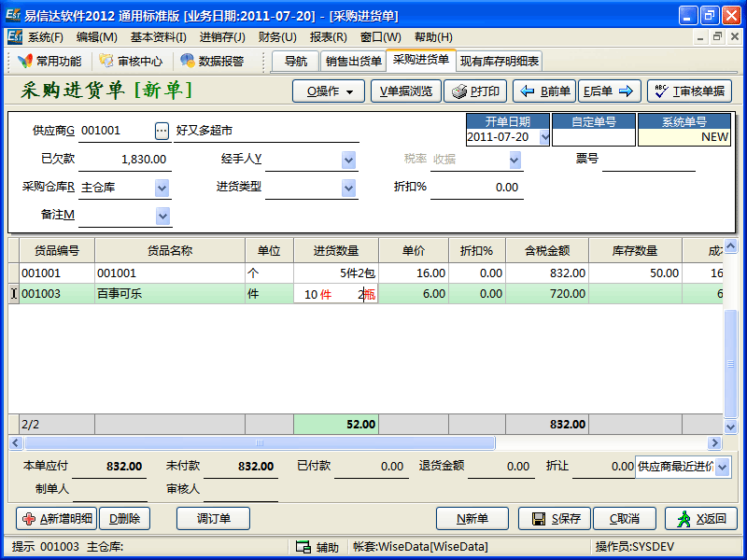Screen dimensions: 747x560
Task: Switch to the 销售出货单 tab
Action: 353,62
